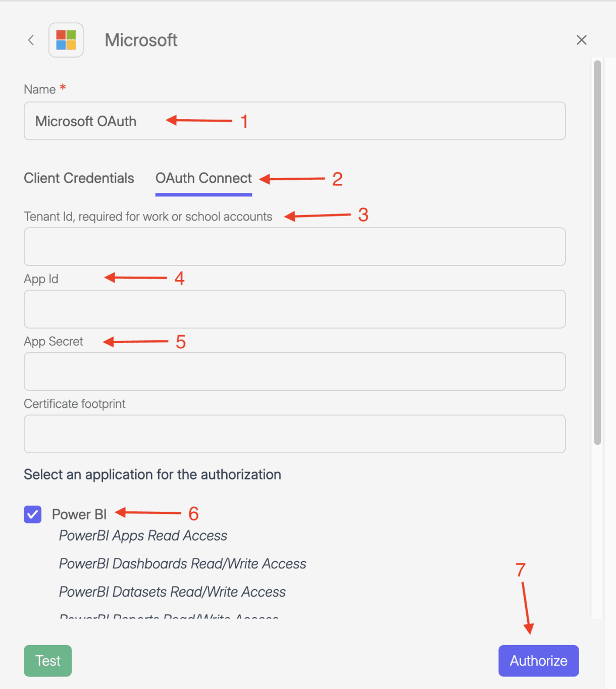The image size is (616, 689).
Task: Close the Microsoft connection dialog
Action: tap(581, 40)
